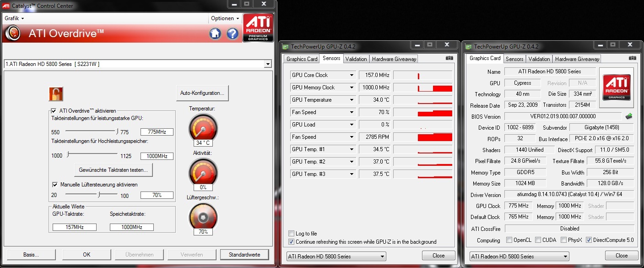This screenshot has height=268, width=644.
Task: Click the Temperatur gauge dial
Action: pyautogui.click(x=203, y=127)
